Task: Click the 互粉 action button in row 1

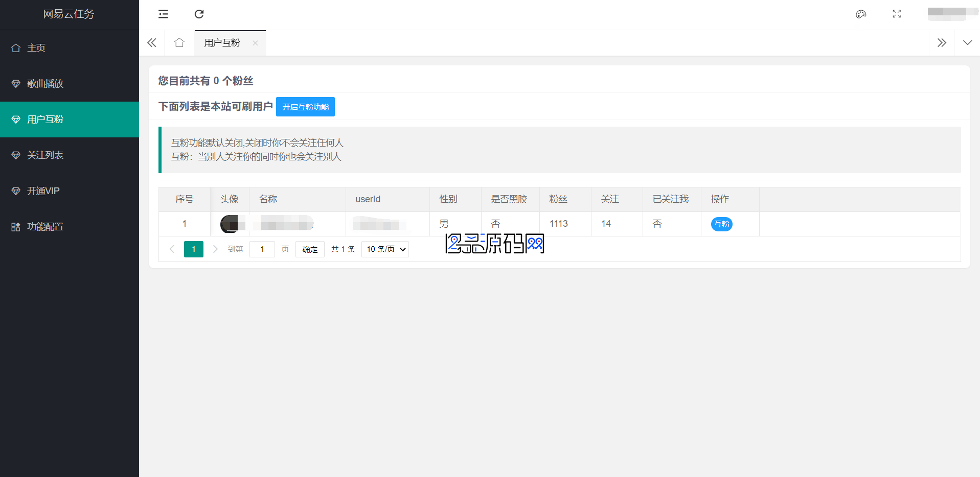Action: click(x=721, y=224)
